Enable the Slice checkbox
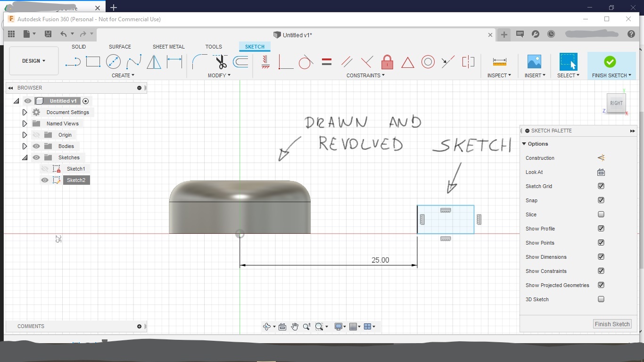This screenshot has width=644, height=362. [x=601, y=214]
